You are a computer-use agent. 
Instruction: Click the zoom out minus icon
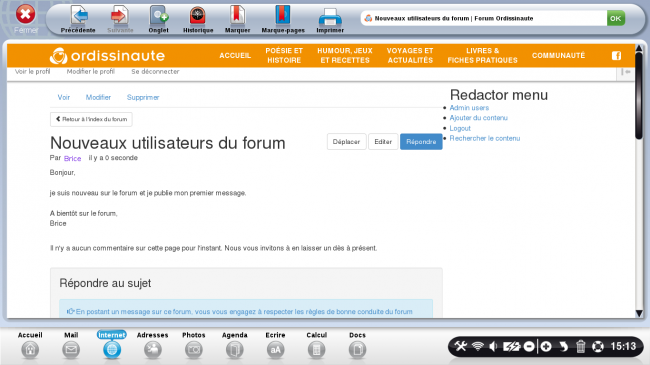[x=529, y=346]
